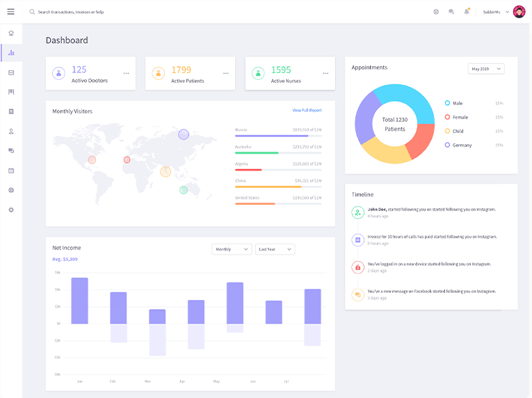Open the Last Year dropdown
Viewport: 532px width, 398px height.
pyautogui.click(x=275, y=249)
